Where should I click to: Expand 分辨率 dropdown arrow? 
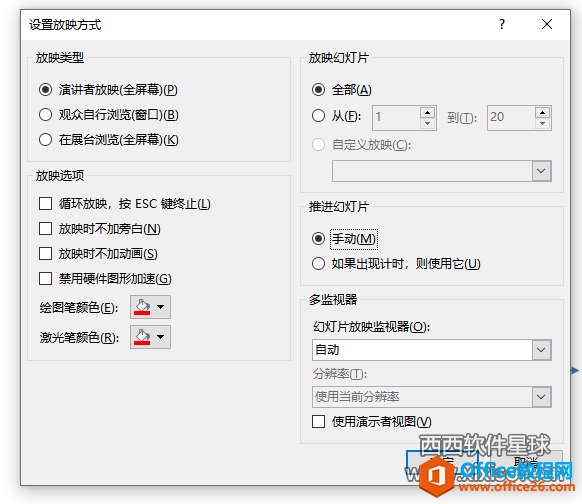pyautogui.click(x=541, y=397)
